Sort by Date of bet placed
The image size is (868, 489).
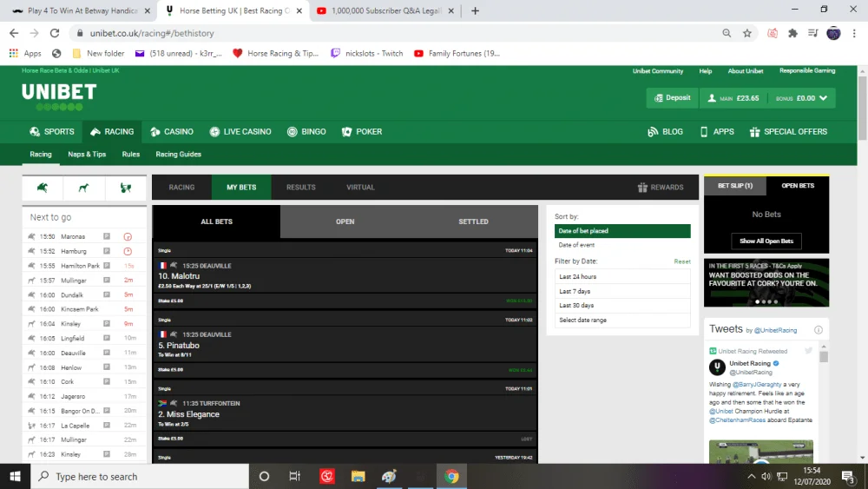pyautogui.click(x=622, y=231)
